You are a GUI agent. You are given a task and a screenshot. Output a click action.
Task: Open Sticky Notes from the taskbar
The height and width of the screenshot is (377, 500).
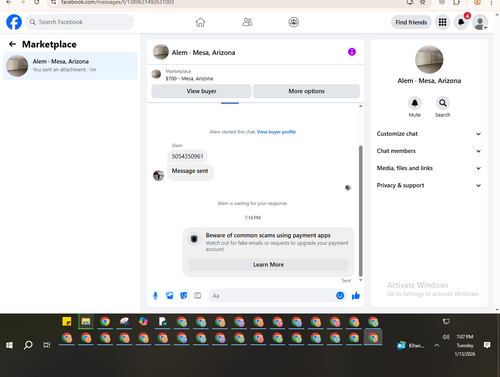tap(67, 321)
